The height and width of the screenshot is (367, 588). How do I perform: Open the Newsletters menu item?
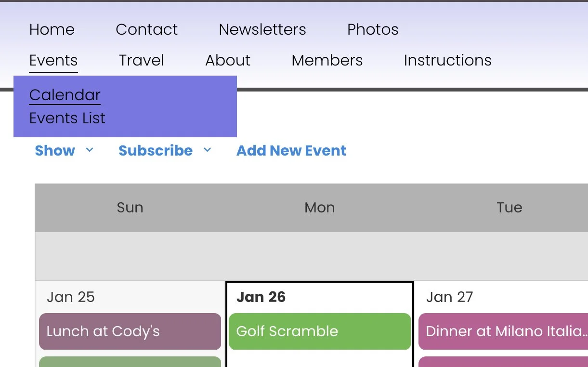(262, 29)
